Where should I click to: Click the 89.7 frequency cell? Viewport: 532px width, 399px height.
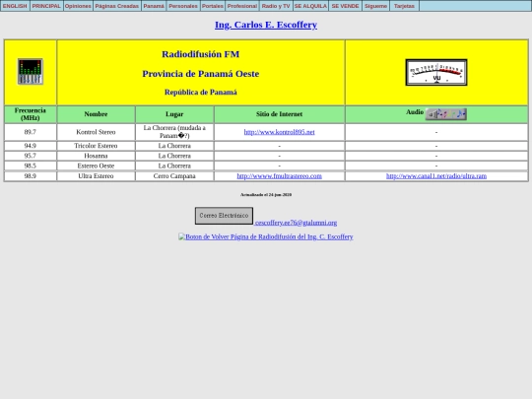[x=31, y=132]
